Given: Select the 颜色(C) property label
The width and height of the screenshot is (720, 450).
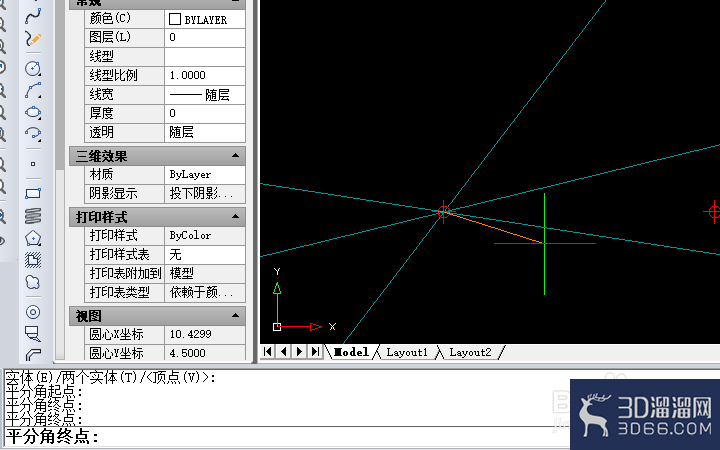Looking at the screenshot, I should [x=110, y=19].
